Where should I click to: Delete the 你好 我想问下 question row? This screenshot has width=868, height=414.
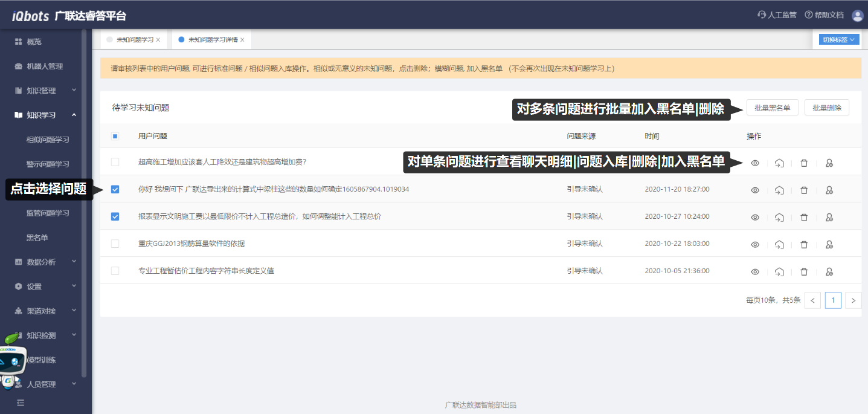pos(804,190)
